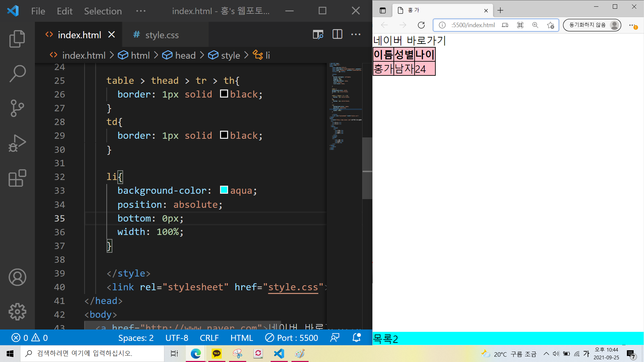This screenshot has width=644, height=362.
Task: Open the Selection menu
Action: [x=103, y=11]
